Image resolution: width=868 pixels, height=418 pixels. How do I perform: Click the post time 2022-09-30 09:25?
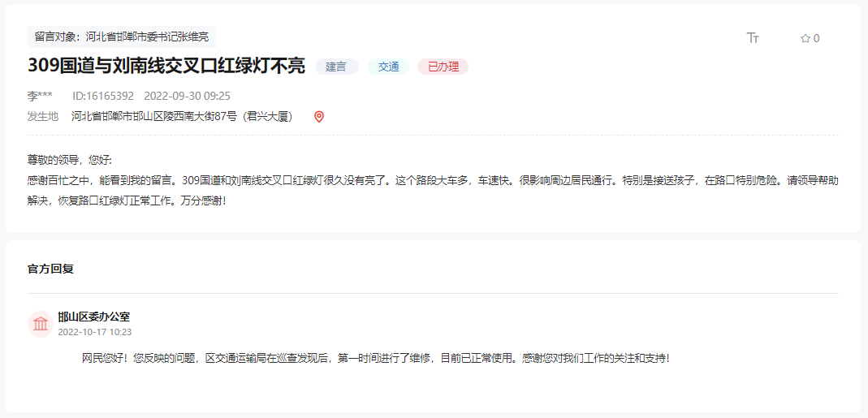(187, 96)
